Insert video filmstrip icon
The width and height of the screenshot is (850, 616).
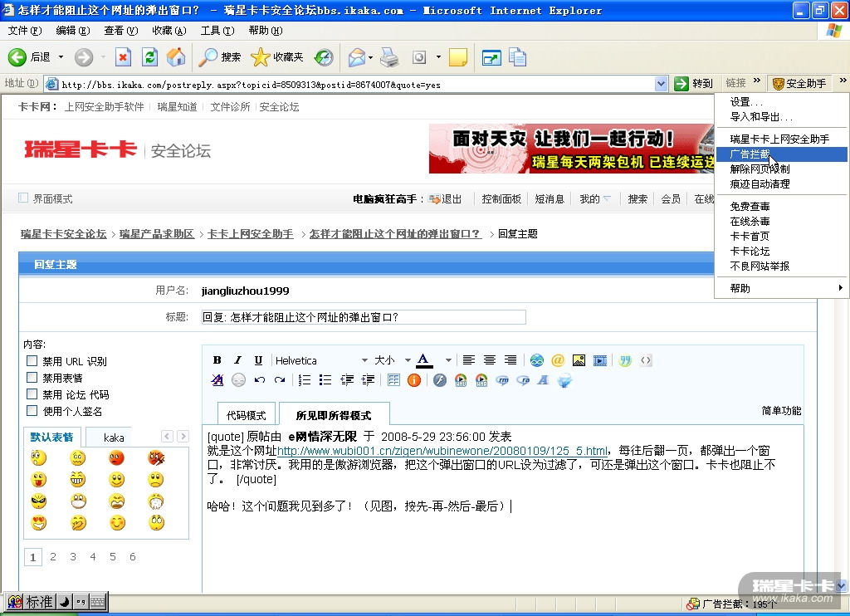pyautogui.click(x=600, y=360)
